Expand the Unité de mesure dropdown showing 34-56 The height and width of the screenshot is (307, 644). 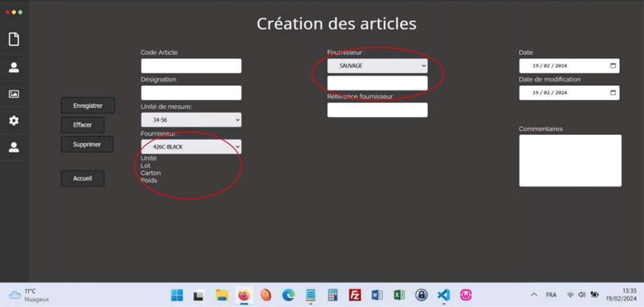click(191, 120)
